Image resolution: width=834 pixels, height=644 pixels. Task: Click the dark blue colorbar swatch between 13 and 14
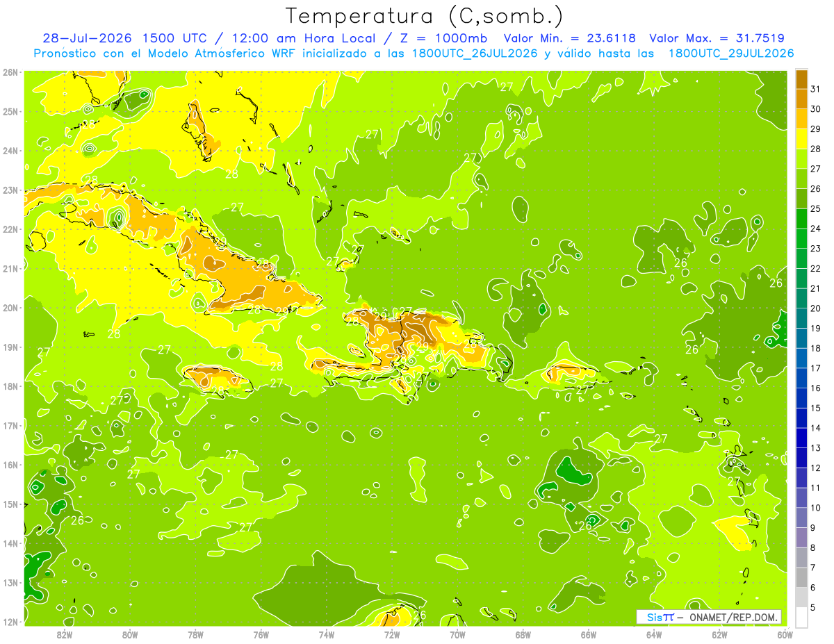[801, 438]
